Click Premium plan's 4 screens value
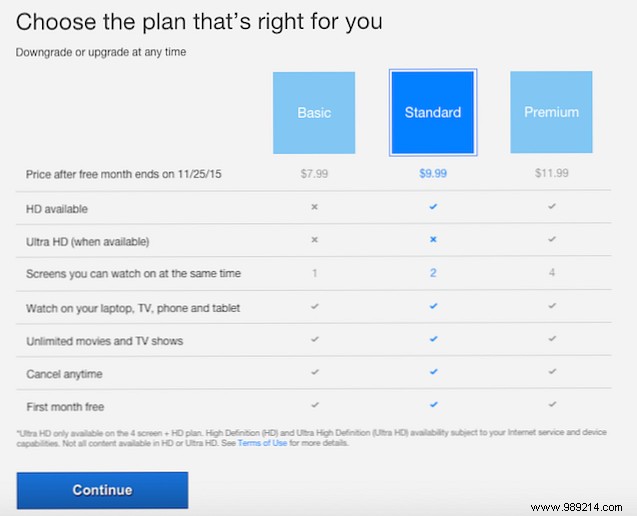The image size is (637, 516). 551,274
